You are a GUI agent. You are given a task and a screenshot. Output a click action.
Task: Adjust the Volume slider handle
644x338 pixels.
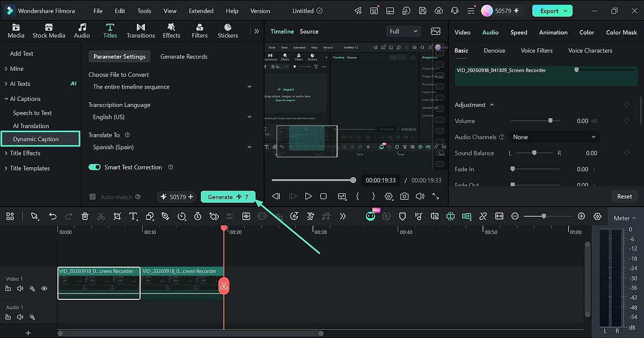coord(550,121)
